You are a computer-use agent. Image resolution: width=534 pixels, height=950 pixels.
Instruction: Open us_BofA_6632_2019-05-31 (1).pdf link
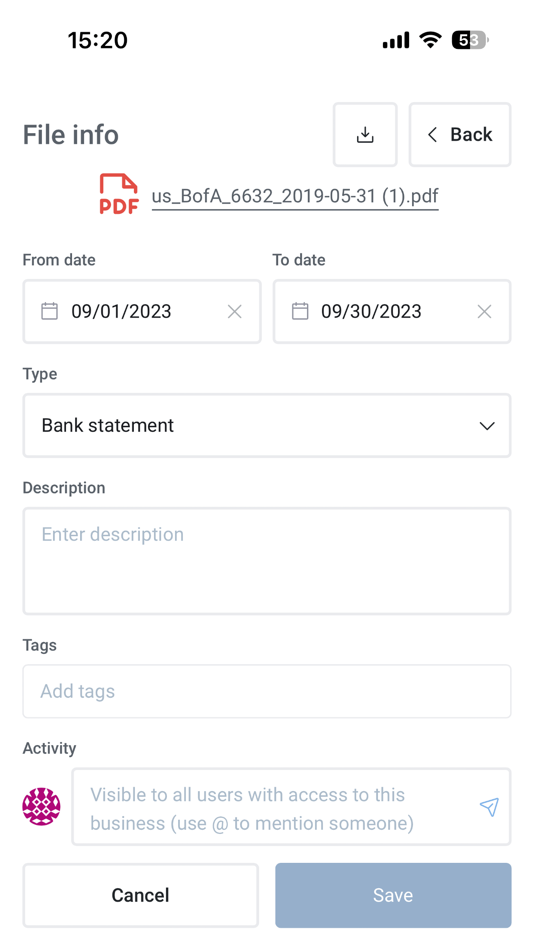click(295, 197)
